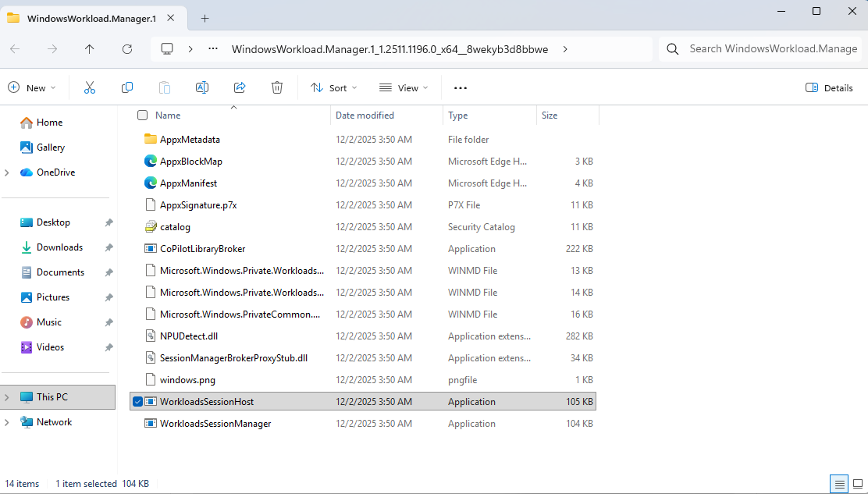Click the Copy icon in toolbar

(127, 87)
